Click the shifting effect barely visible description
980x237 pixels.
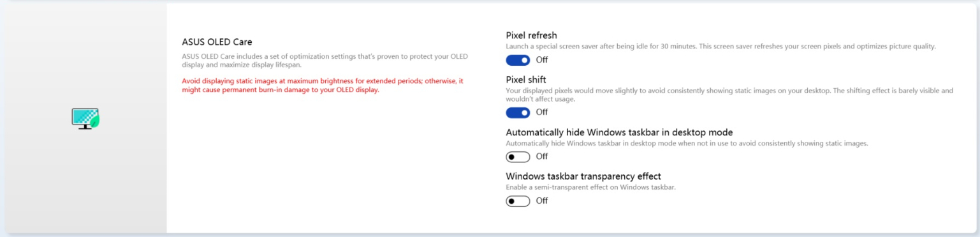729,95
